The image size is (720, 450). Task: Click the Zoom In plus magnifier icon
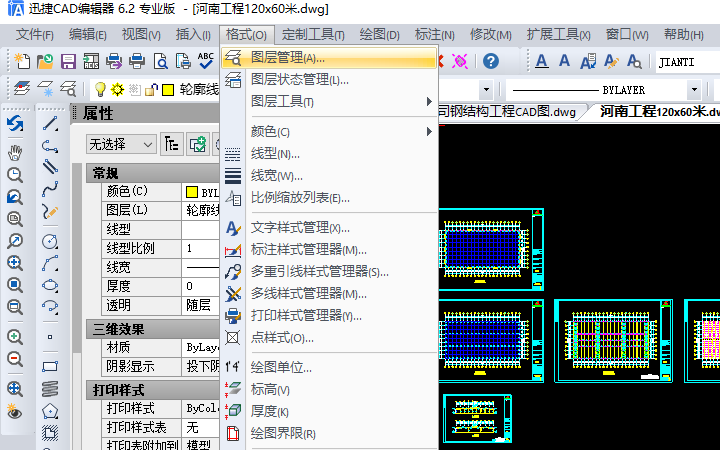(x=15, y=337)
